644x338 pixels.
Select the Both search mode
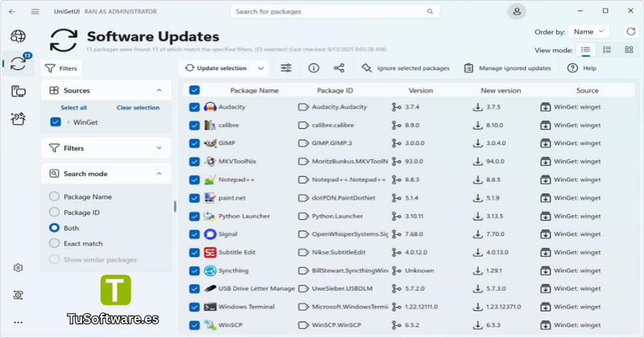(x=54, y=228)
